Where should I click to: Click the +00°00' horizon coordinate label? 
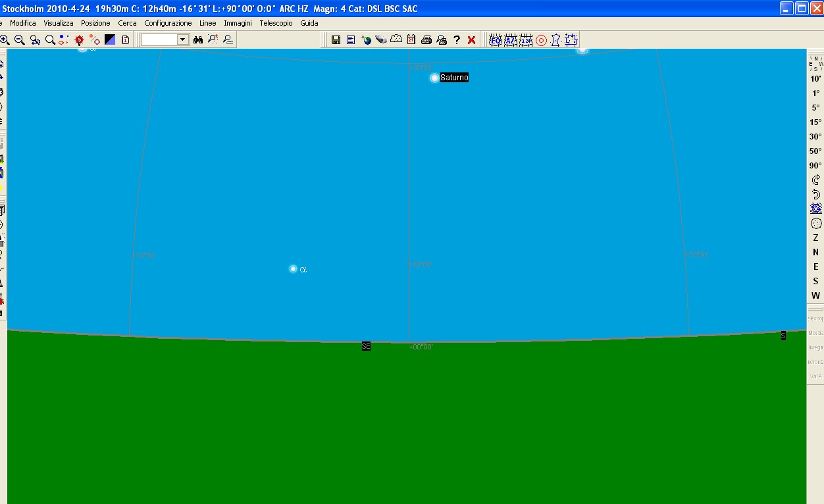[x=421, y=347]
